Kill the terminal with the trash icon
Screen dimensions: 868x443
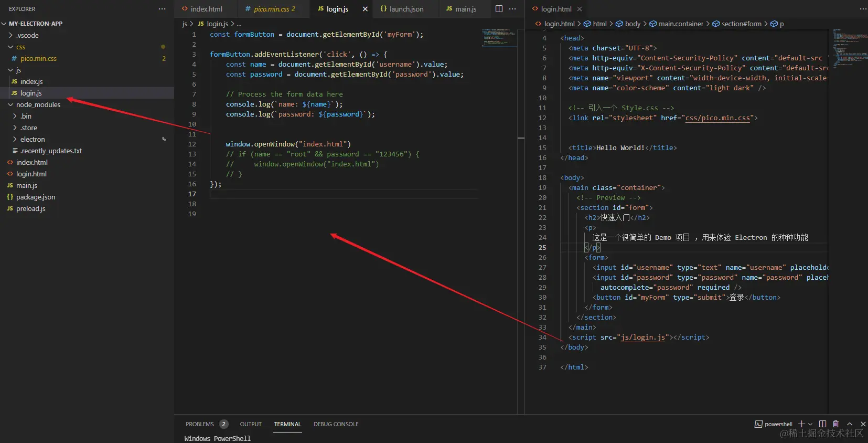coord(836,424)
